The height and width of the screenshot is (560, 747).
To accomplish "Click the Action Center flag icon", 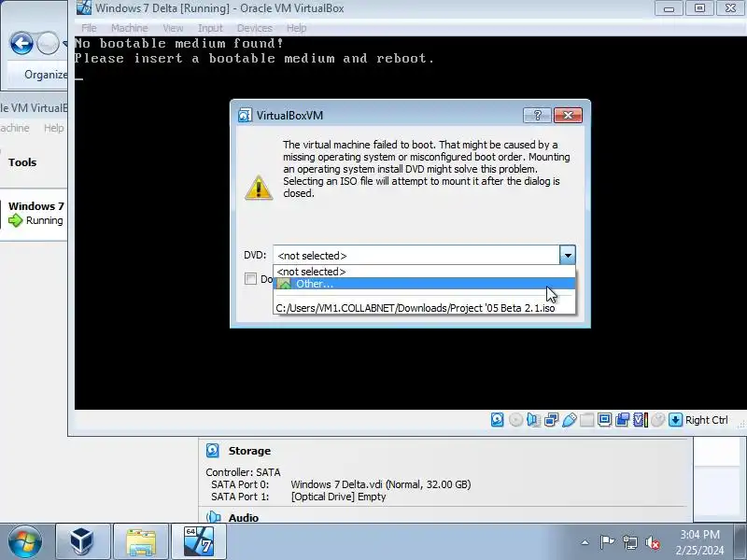I will 606,542.
